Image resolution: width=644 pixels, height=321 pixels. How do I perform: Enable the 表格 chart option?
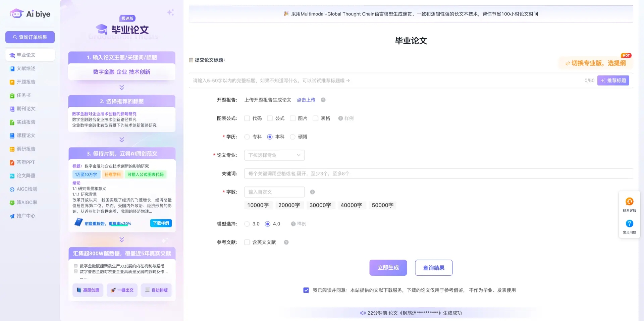click(315, 118)
